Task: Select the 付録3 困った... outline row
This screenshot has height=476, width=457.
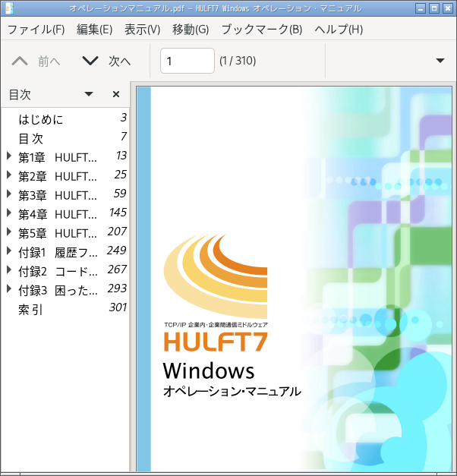Action: [65, 290]
